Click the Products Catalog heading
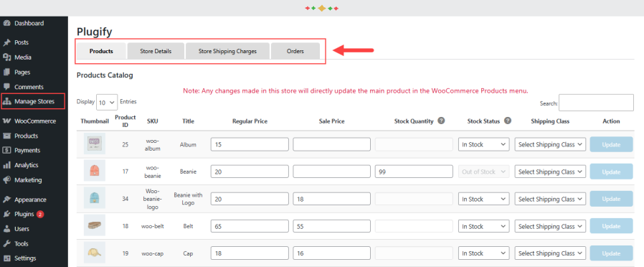This screenshot has height=267, width=644. pos(105,75)
